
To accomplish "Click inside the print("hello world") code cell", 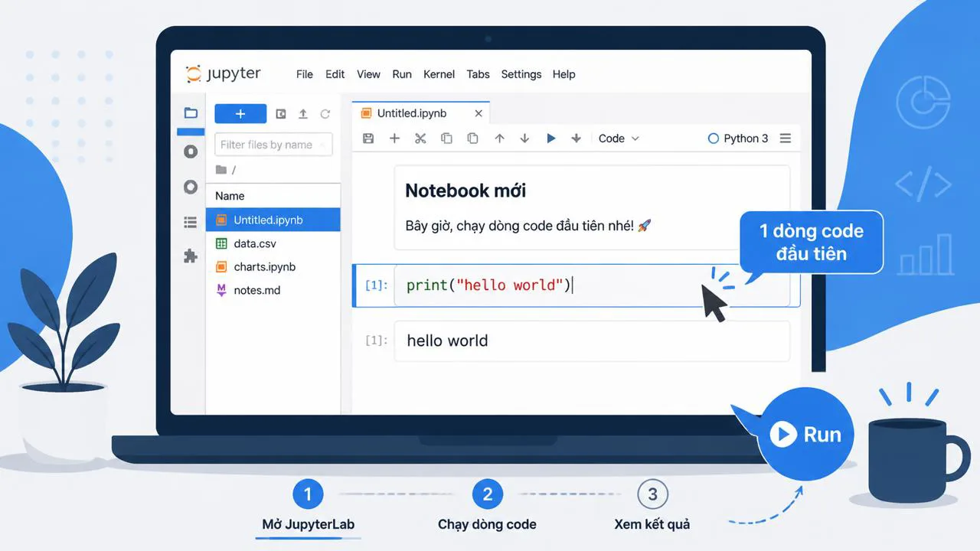I will [x=591, y=285].
